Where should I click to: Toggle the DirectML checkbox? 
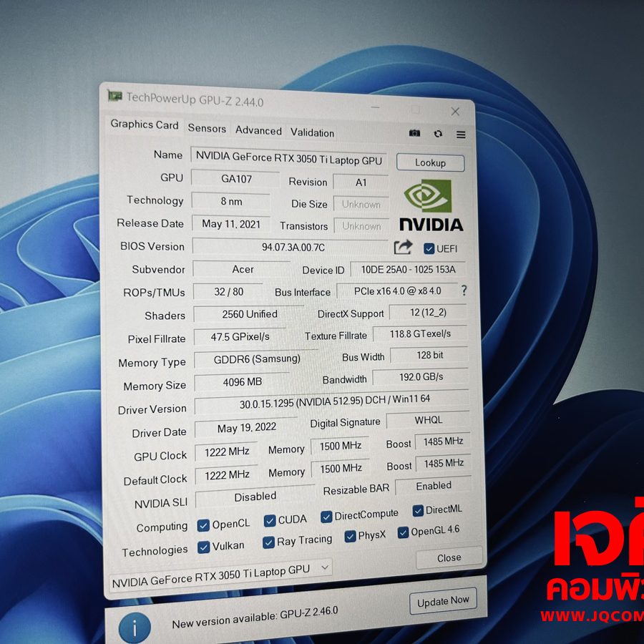click(x=418, y=510)
